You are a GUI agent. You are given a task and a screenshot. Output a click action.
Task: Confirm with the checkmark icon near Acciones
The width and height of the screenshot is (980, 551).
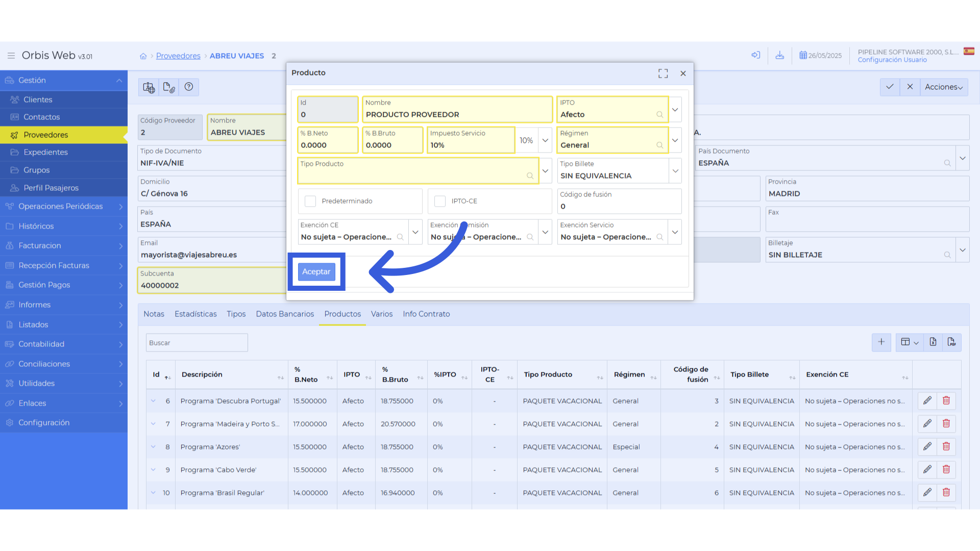890,87
